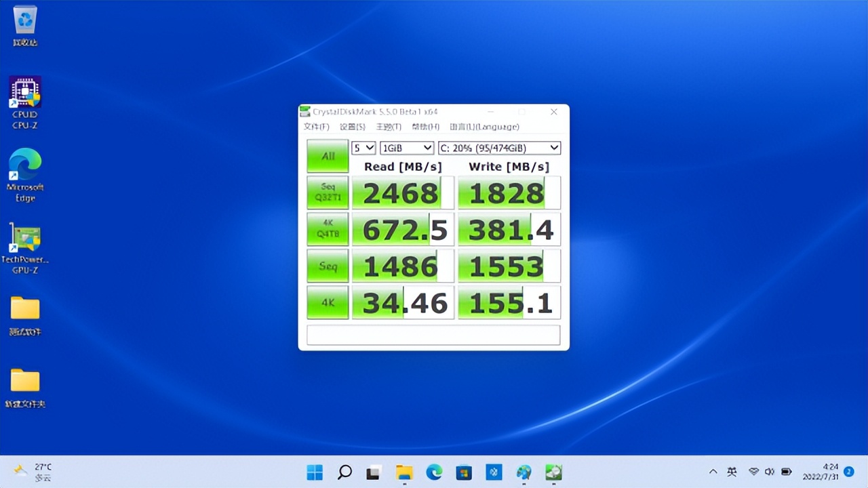
Task: Toggle the speaker volume in system tray
Action: point(770,471)
